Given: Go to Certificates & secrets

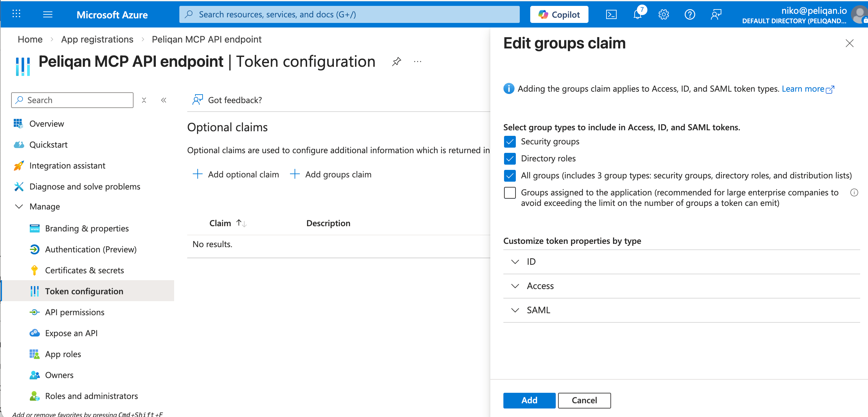Looking at the screenshot, I should (84, 270).
